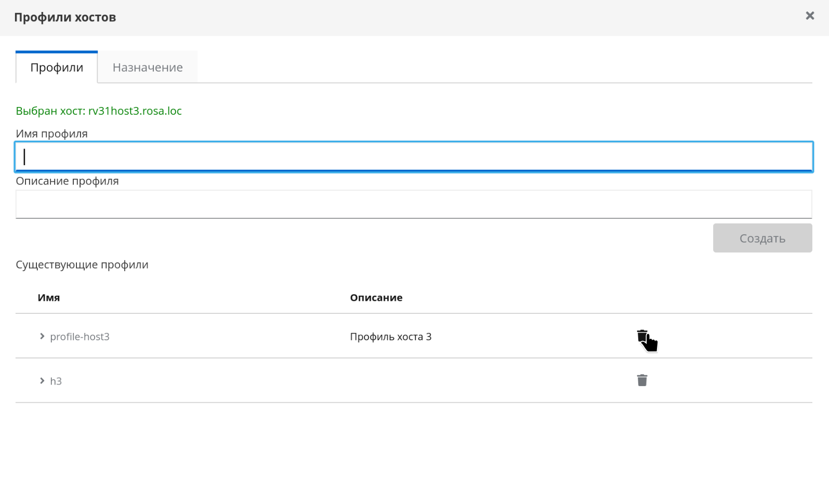The width and height of the screenshot is (829, 504).
Task: Click the Профили хостов dialog title
Action: (65, 18)
